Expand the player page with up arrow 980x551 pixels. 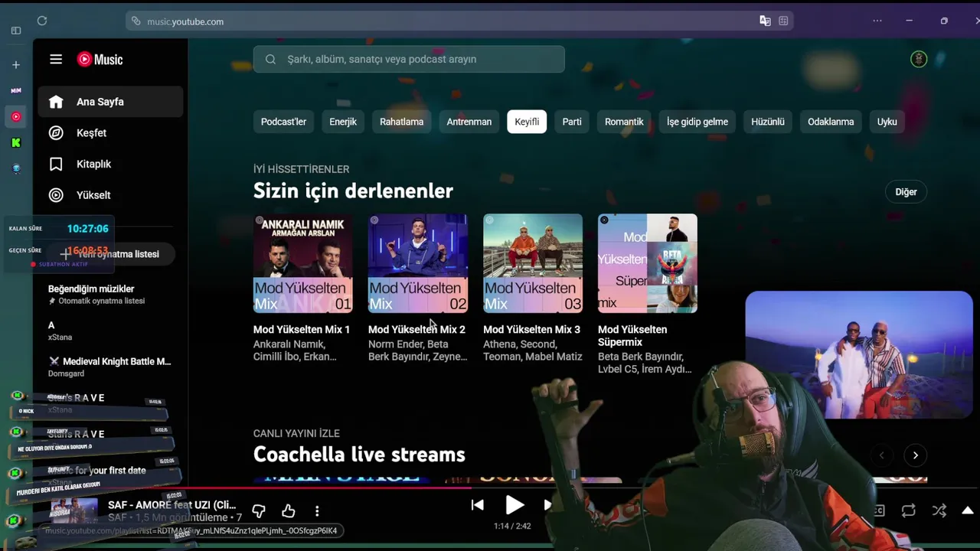tap(968, 510)
